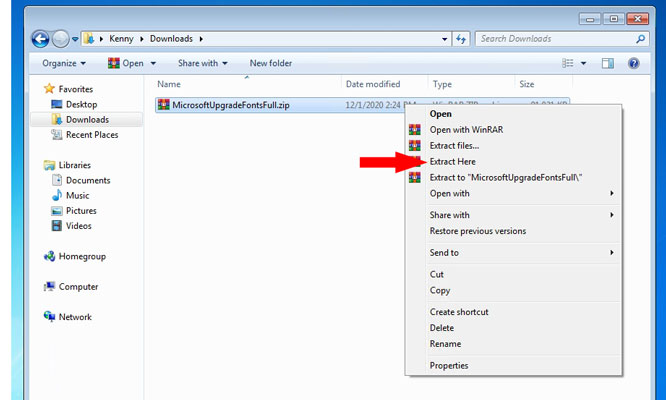666x400 pixels.
Task: Select Favorites in navigation pane
Action: (x=76, y=89)
